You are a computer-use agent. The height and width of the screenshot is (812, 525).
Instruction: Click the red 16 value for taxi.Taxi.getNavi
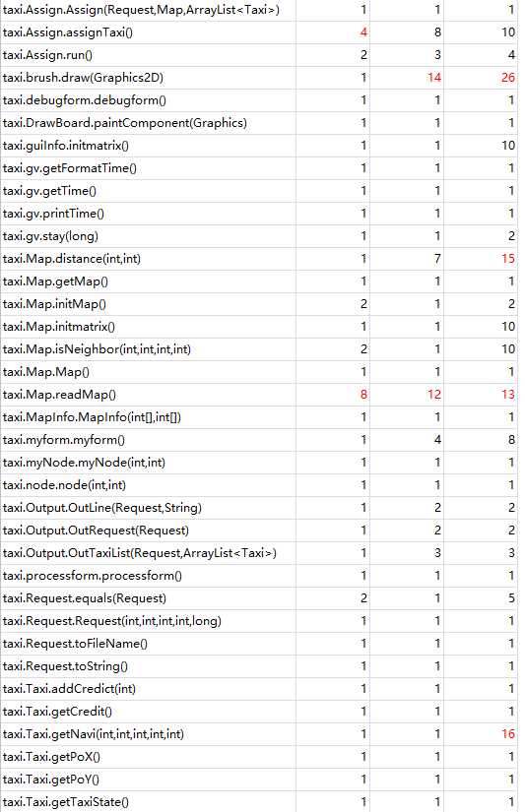508,734
